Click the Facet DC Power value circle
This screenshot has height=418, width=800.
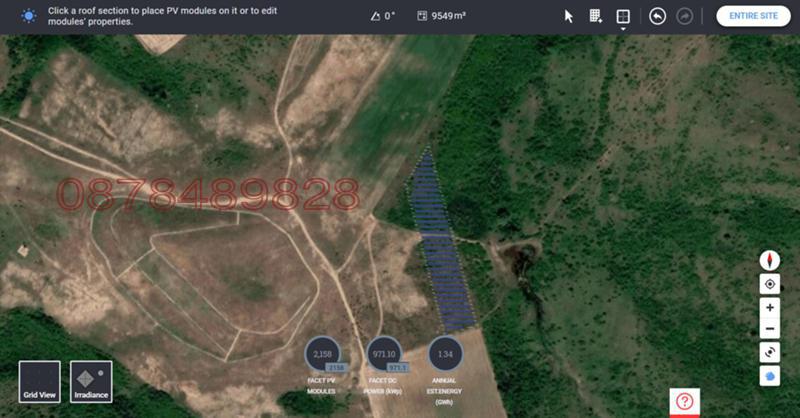tap(384, 354)
